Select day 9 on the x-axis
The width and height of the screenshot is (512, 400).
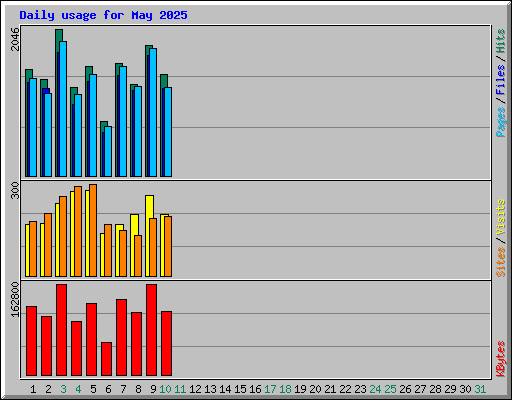[153, 389]
